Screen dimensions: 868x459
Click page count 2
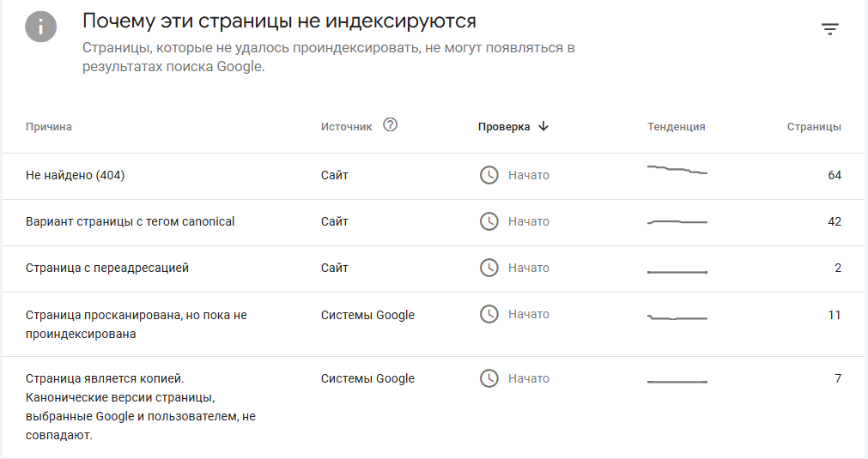click(838, 268)
